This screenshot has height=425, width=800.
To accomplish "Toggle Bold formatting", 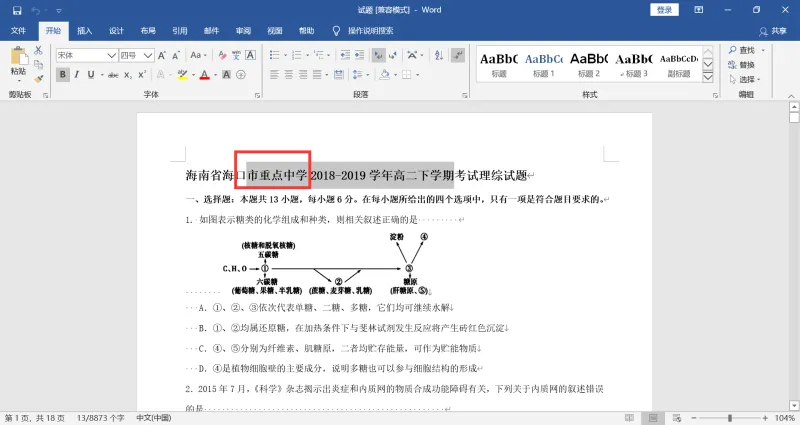I will click(x=63, y=75).
